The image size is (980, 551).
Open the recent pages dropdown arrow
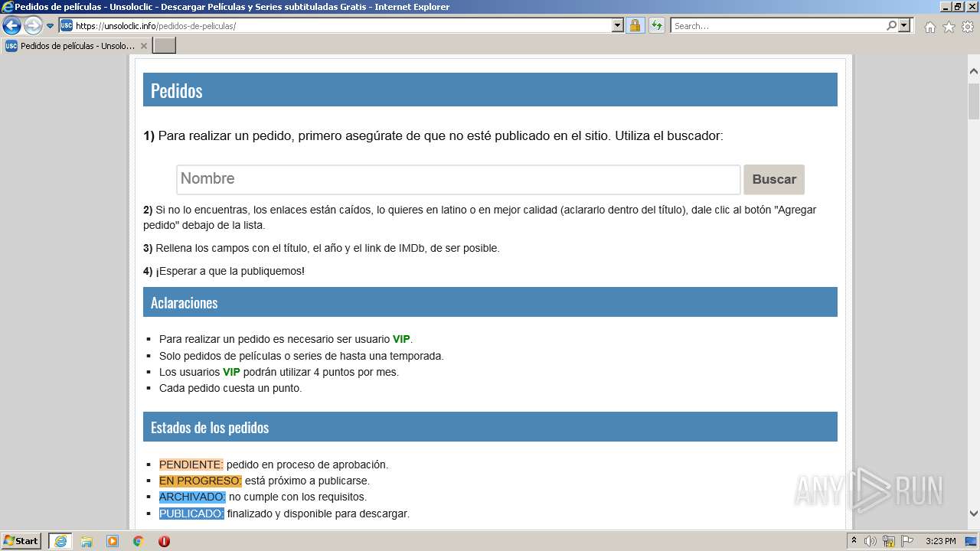coord(51,26)
